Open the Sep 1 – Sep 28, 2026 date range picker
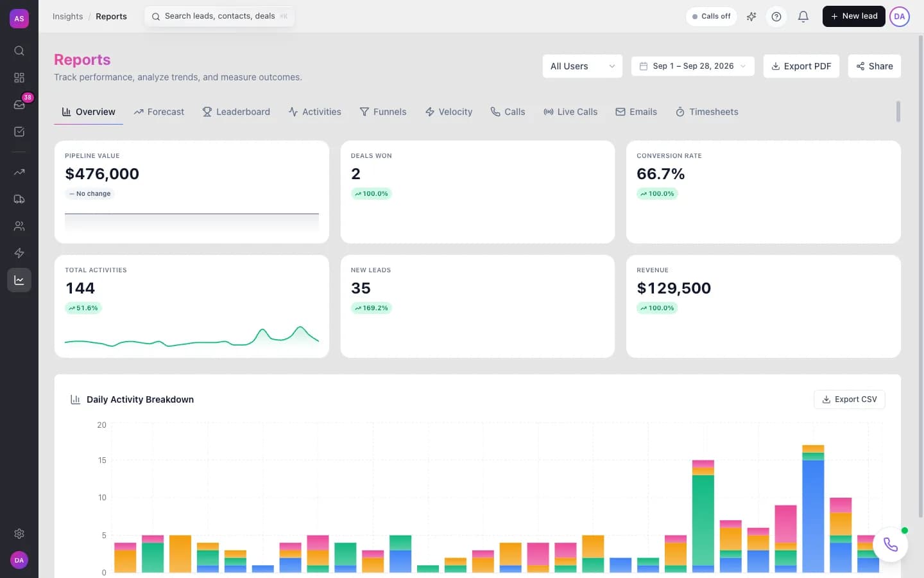Screen dimensions: 924x578 (x=693, y=66)
